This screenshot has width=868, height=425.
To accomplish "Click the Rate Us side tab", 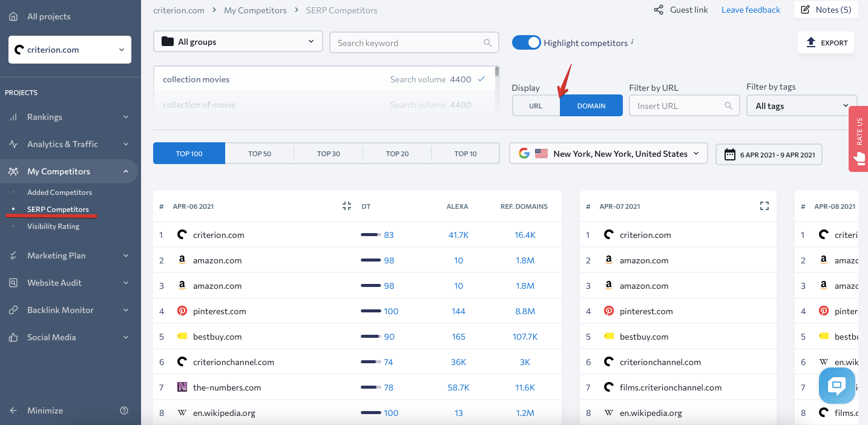I will pos(858,139).
